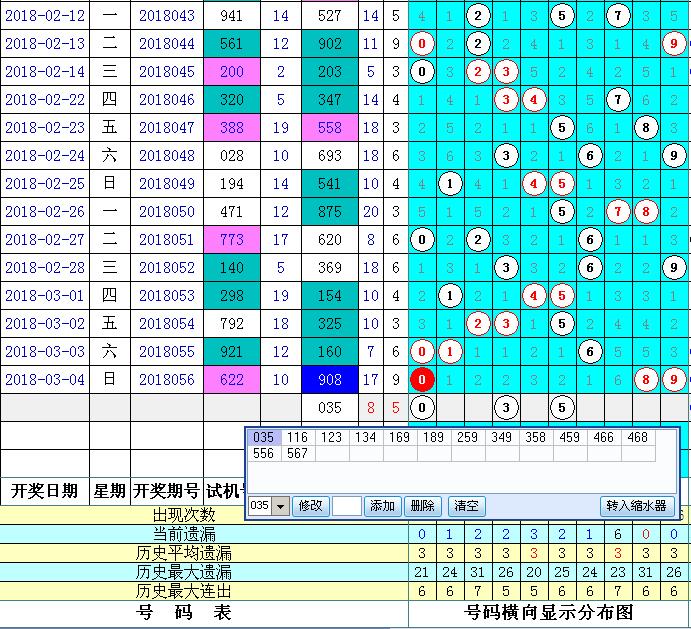This screenshot has height=629, width=691.
Task: Click the pink 622 trial number cell
Action: click(x=232, y=379)
